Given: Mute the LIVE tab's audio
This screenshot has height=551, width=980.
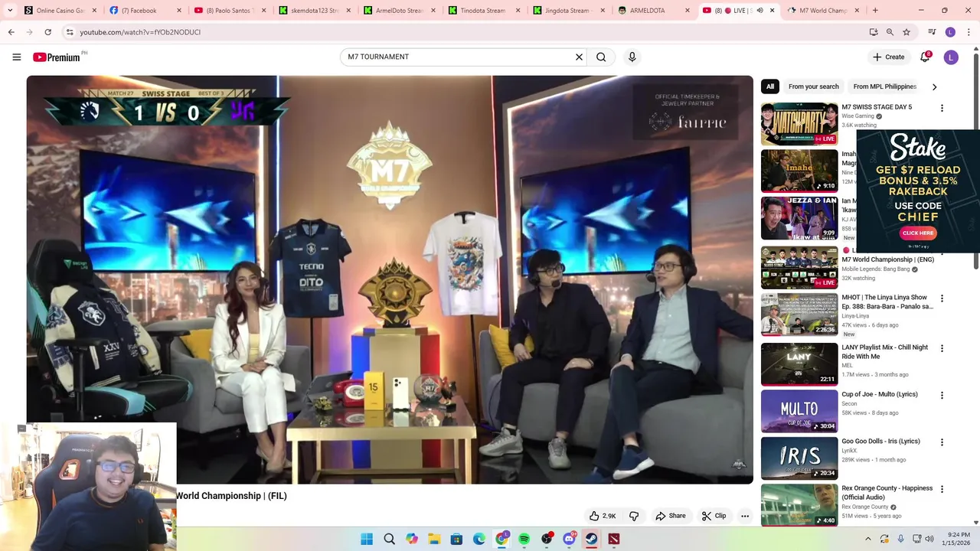Looking at the screenshot, I should tap(759, 11).
